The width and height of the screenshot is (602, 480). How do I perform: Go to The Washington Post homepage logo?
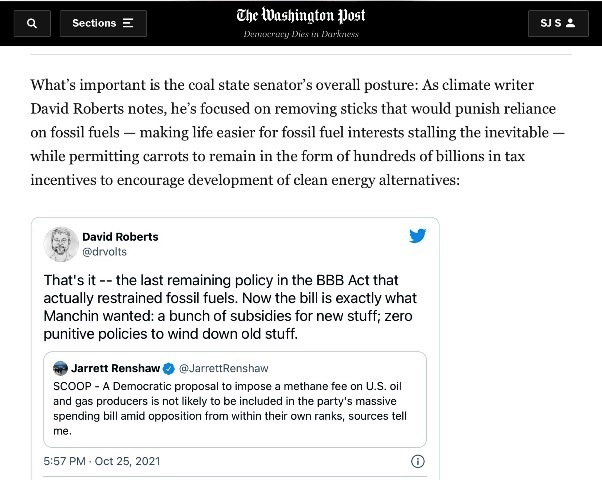click(x=300, y=16)
